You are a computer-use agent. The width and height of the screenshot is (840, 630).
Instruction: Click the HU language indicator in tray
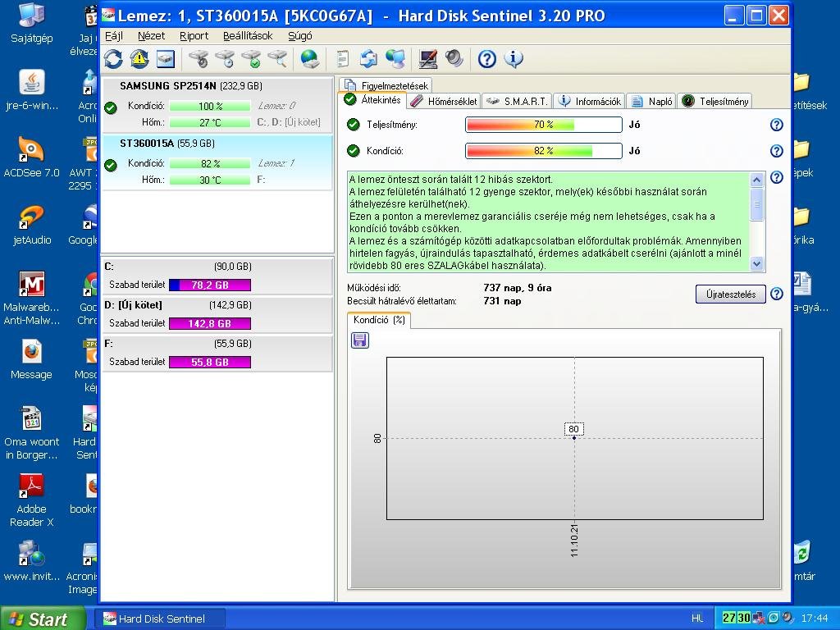[697, 619]
